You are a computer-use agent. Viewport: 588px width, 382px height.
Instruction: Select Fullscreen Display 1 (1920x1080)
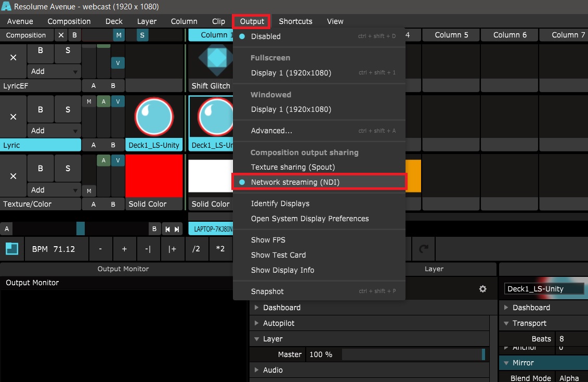319,73
